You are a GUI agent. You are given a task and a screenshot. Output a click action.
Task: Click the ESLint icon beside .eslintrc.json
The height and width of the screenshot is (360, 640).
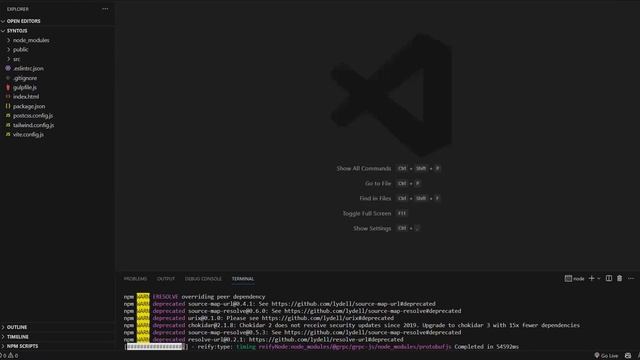click(8, 68)
